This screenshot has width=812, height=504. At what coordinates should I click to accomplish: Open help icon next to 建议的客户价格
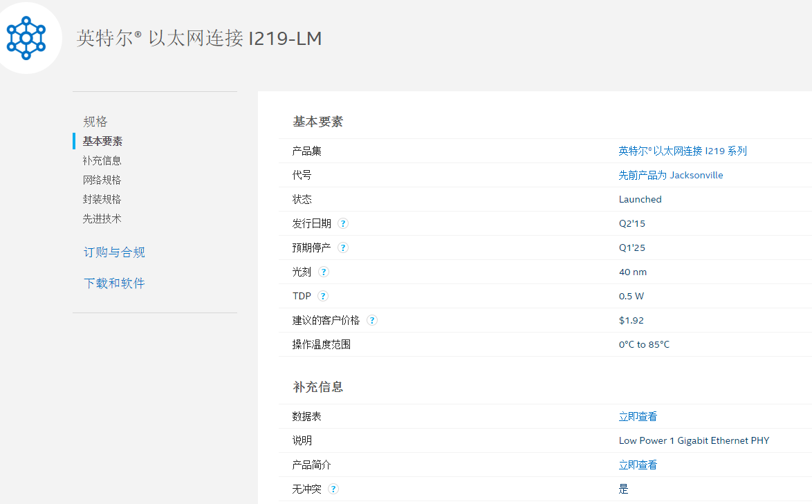(372, 320)
